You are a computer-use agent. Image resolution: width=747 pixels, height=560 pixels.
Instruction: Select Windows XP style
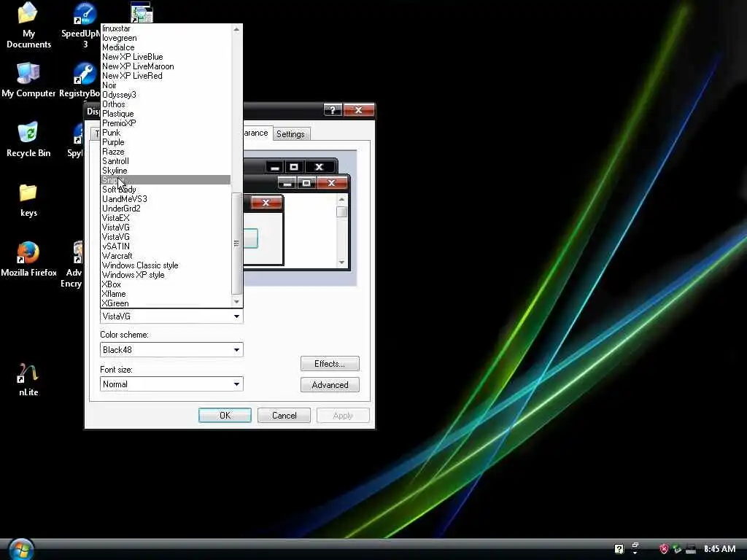pyautogui.click(x=166, y=275)
